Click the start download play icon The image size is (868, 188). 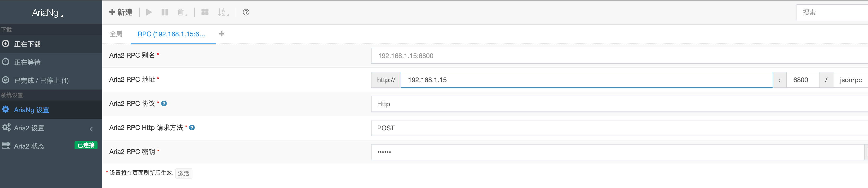pyautogui.click(x=149, y=13)
